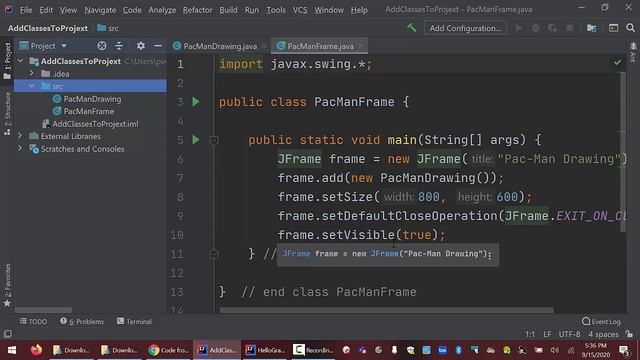Open the Edit menu
The width and height of the screenshot is (640, 360).
pos(46,10)
